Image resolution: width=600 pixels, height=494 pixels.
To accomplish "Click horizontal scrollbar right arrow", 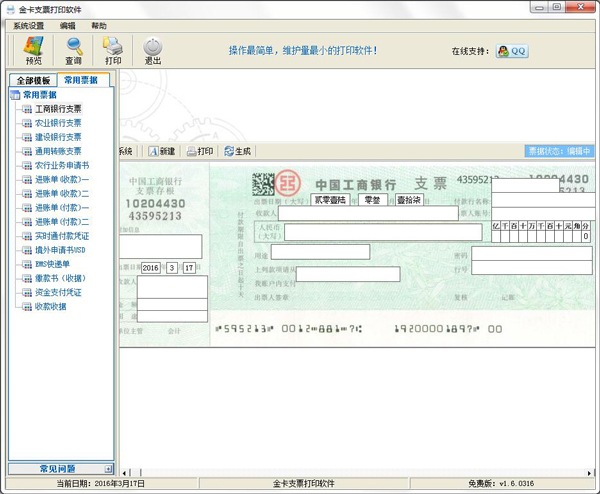I will click(x=589, y=473).
